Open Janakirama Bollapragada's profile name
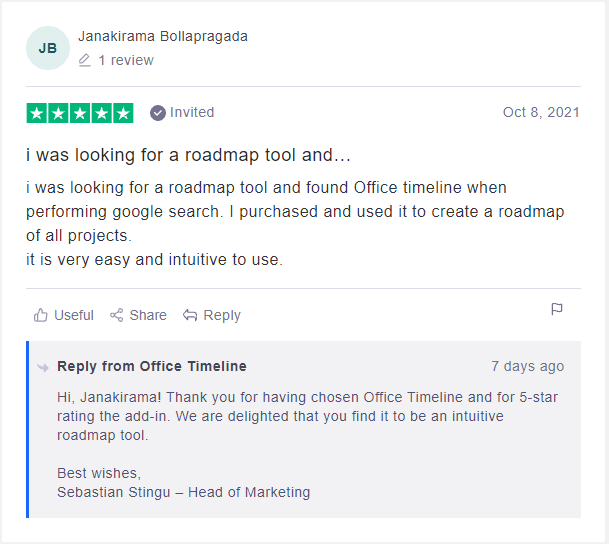Image resolution: width=609 pixels, height=544 pixels. pos(163,36)
